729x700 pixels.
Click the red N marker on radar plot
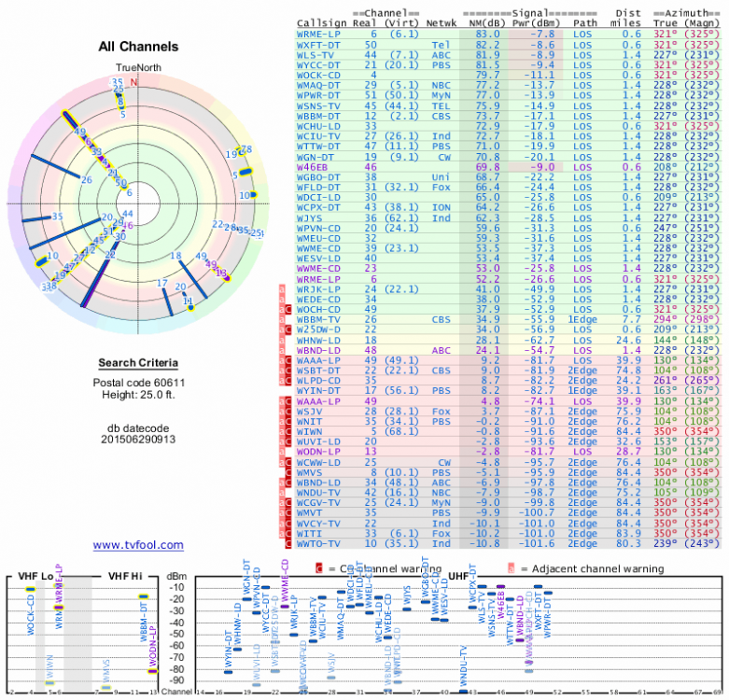pos(133,82)
